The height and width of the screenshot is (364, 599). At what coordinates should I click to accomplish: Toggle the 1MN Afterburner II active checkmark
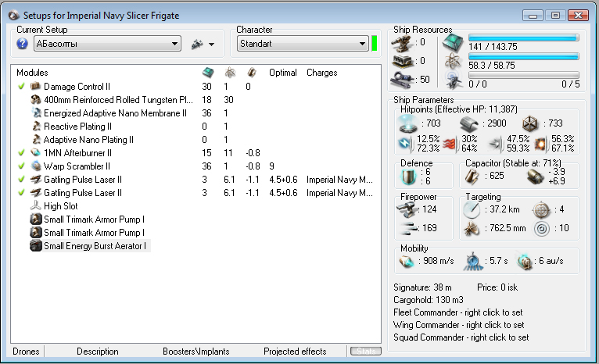pyautogui.click(x=21, y=152)
